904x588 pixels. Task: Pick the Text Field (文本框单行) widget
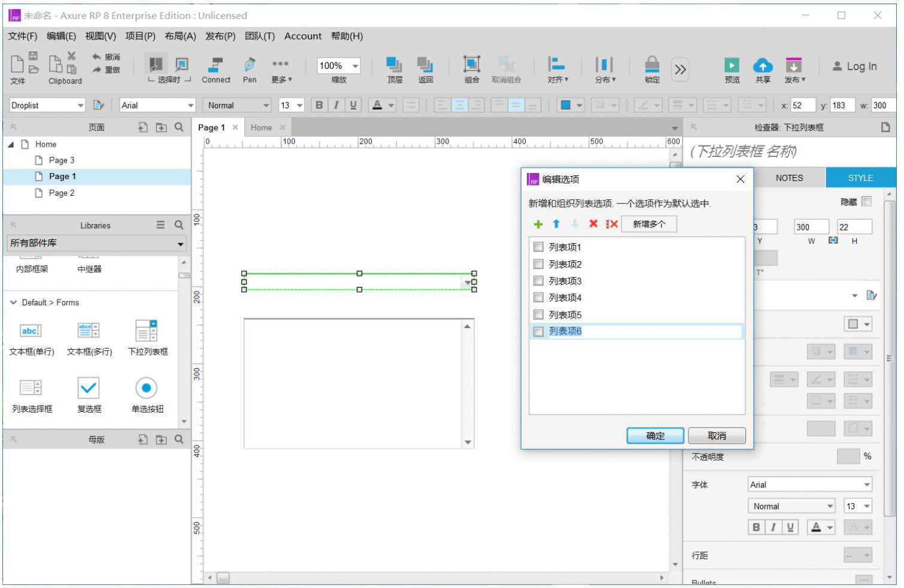31,338
